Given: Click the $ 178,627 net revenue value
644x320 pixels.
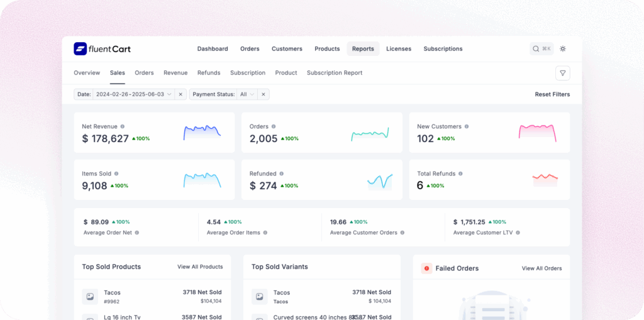Looking at the screenshot, I should coord(105,138).
